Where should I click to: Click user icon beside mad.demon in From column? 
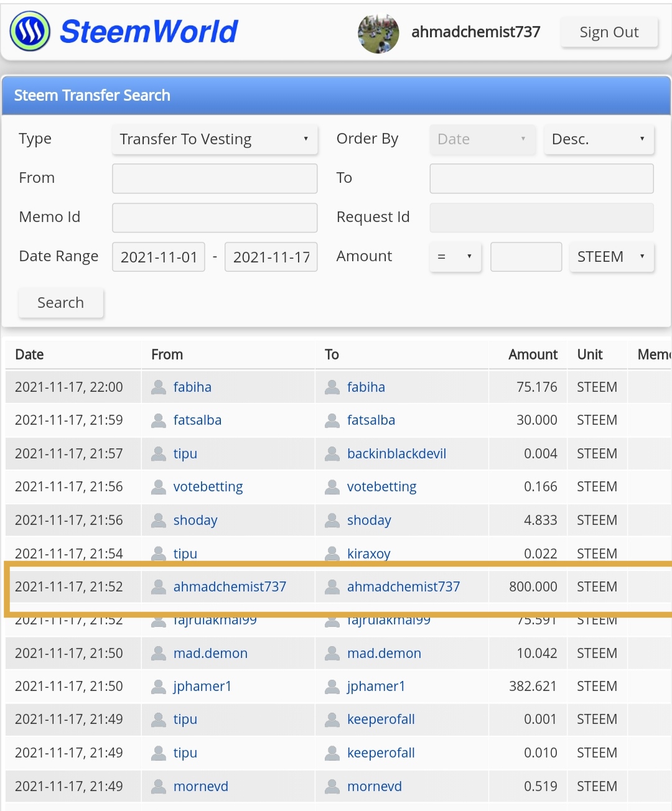pyautogui.click(x=159, y=653)
